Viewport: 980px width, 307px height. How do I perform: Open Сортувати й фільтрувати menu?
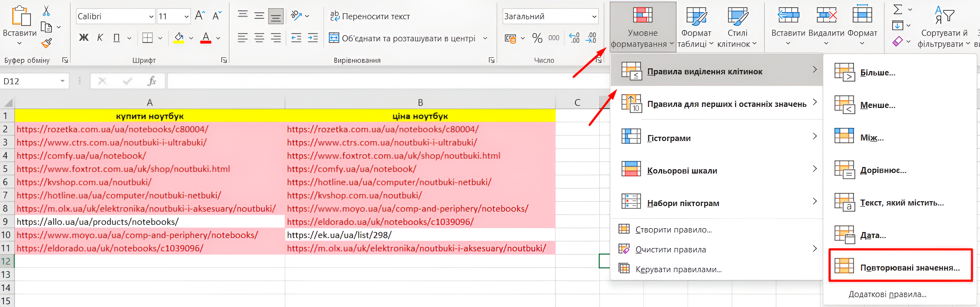coord(944,27)
